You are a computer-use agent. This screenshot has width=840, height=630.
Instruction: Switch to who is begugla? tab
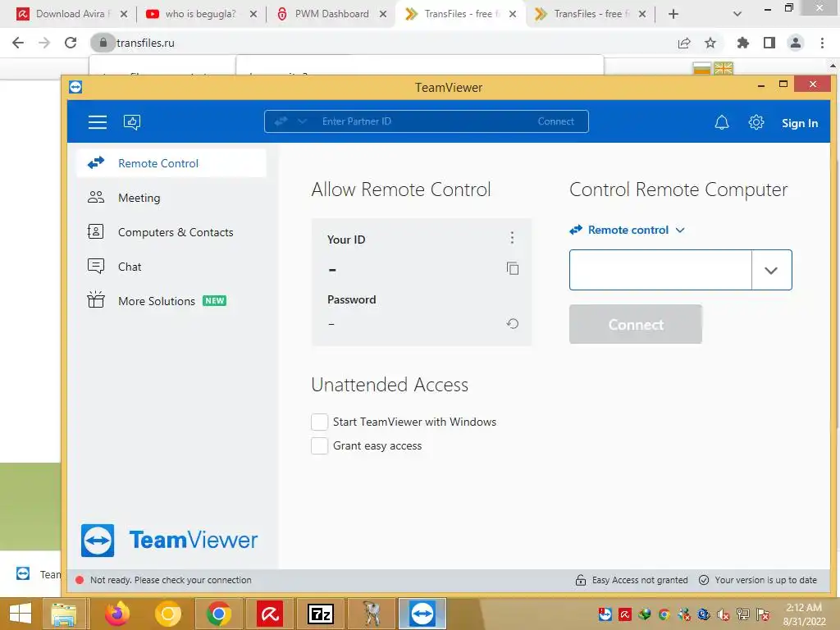tap(200, 14)
